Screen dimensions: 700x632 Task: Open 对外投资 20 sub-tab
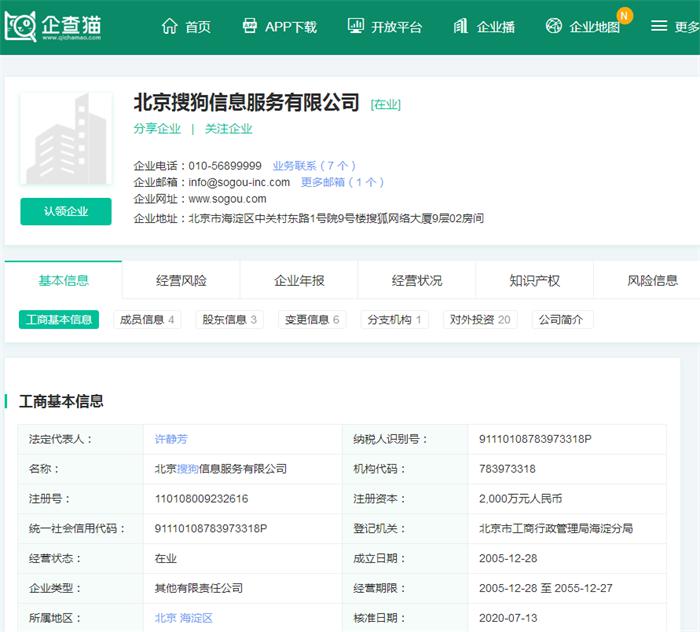(x=480, y=320)
